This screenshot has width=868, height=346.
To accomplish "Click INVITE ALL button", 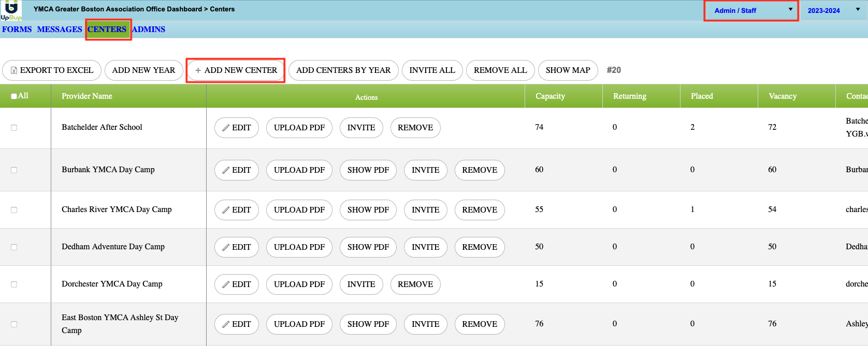I will [432, 70].
